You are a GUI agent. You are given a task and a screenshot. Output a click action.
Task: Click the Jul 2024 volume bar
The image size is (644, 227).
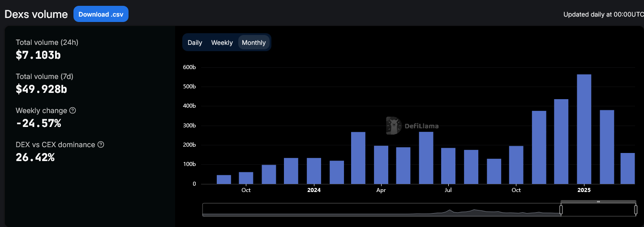(x=448, y=166)
